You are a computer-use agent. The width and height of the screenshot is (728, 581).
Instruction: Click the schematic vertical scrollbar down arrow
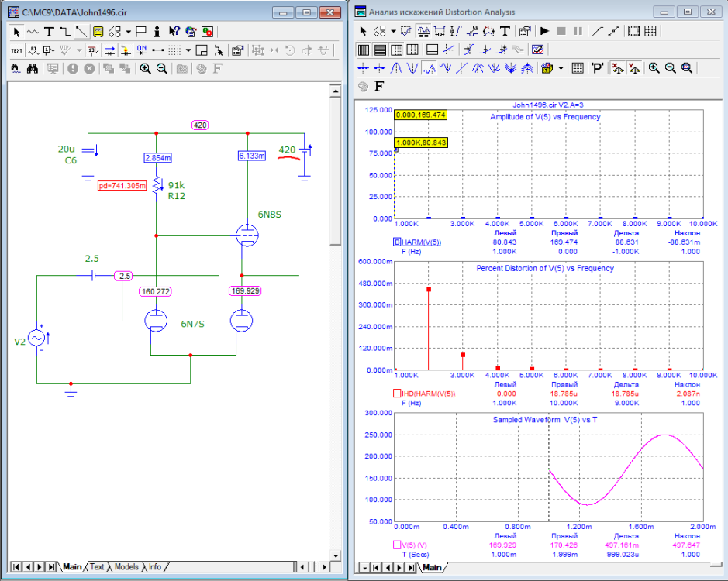point(336,554)
